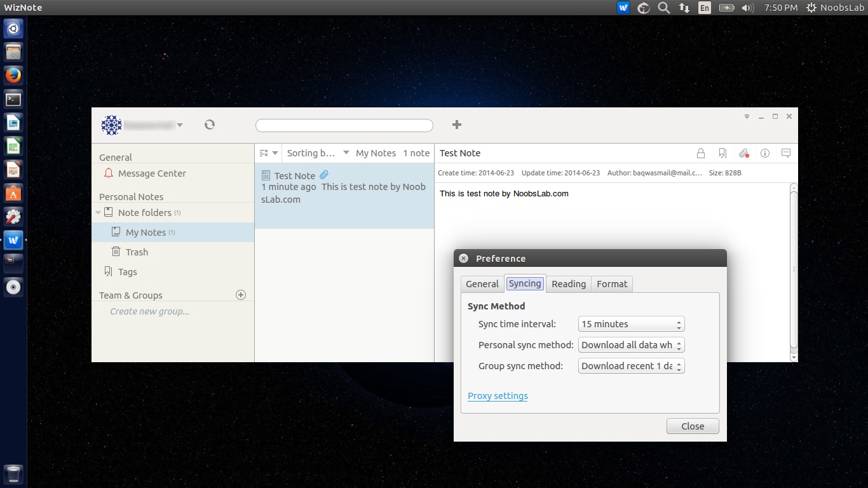Open the Group sync method combo box
Screen dimensions: 868x488
coord(632,366)
